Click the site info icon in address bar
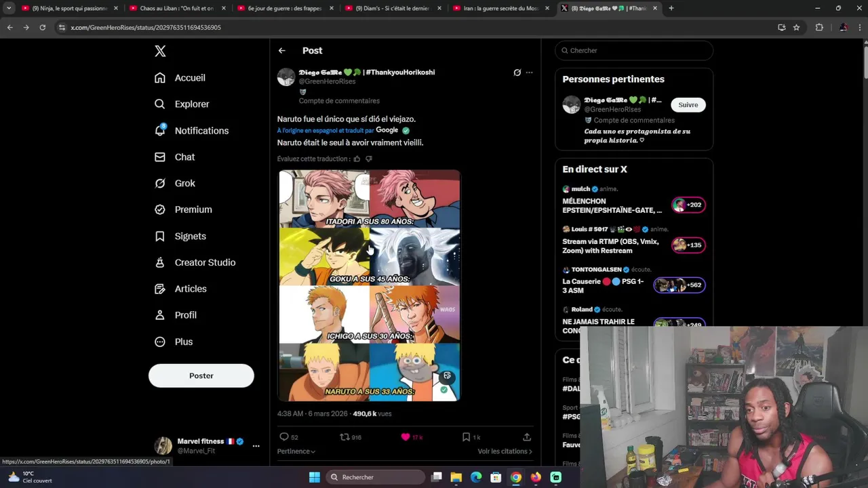The height and width of the screenshot is (488, 868). [62, 27]
